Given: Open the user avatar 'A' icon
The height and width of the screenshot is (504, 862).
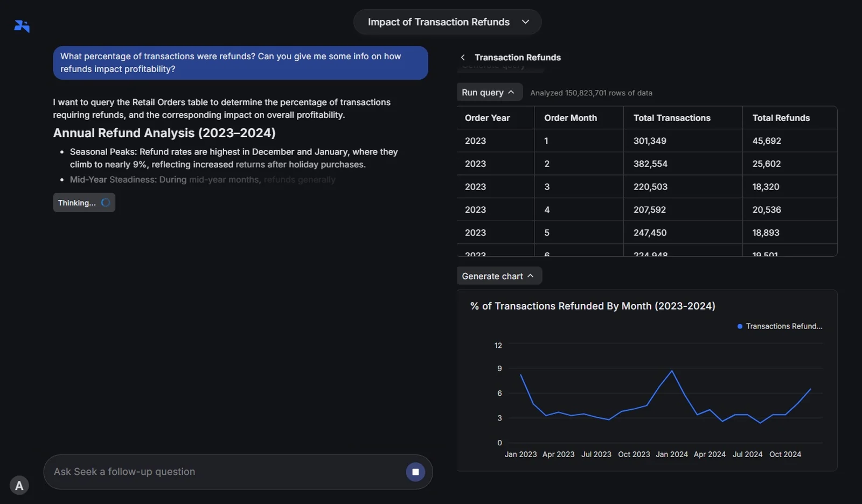Looking at the screenshot, I should coord(19,486).
